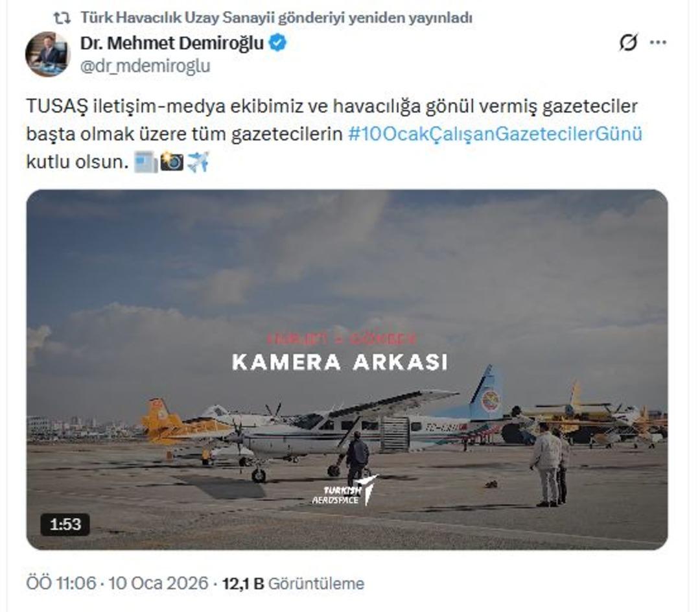Click the blue verified badge icon
Image resolution: width=700 pixels, height=612 pixels.
coord(278,43)
